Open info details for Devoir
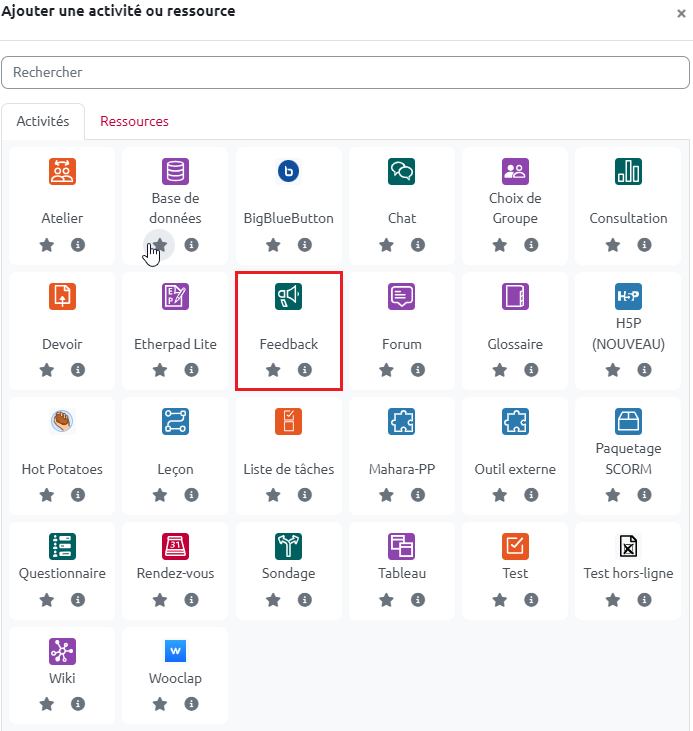The height and width of the screenshot is (731, 693). pos(78,370)
